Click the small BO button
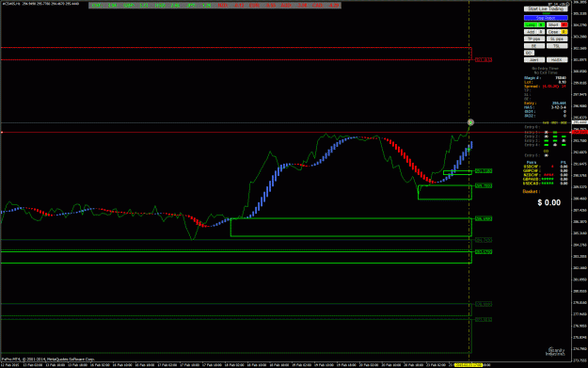The height and width of the screenshot is (368, 588). [529, 53]
